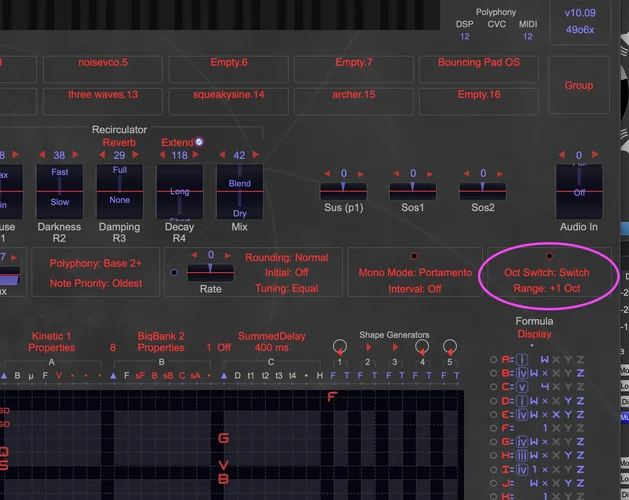Viewport: 629px width, 500px height.
Task: Open the Note Priority: Oldest selector
Action: (96, 283)
